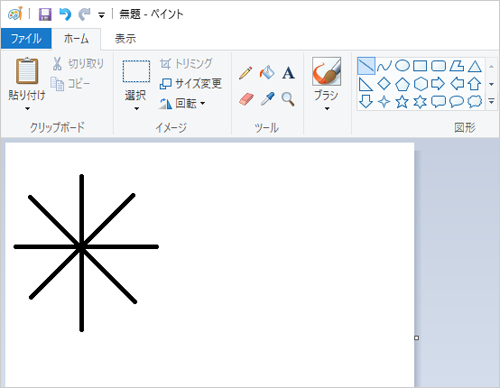
Task: Select the Fill with color bucket tool
Action: [267, 72]
